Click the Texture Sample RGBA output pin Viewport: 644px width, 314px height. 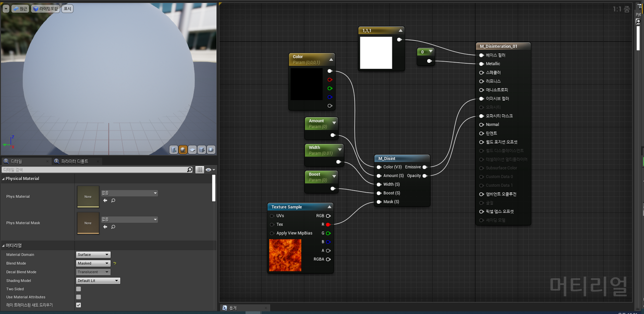[328, 259]
